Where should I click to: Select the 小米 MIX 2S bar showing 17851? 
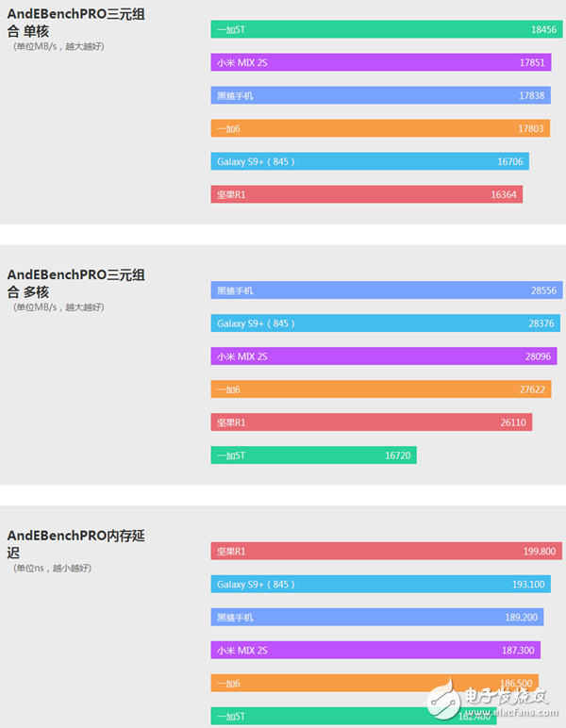tap(381, 62)
